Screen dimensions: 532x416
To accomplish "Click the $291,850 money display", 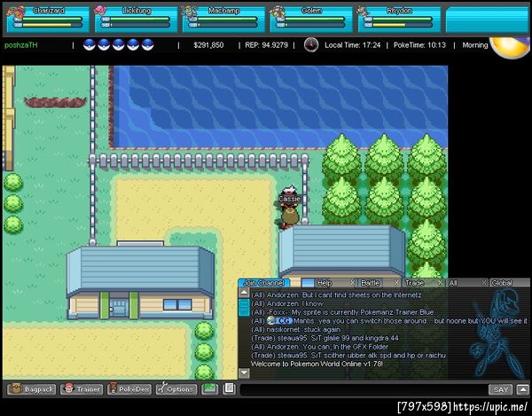I will click(x=208, y=45).
